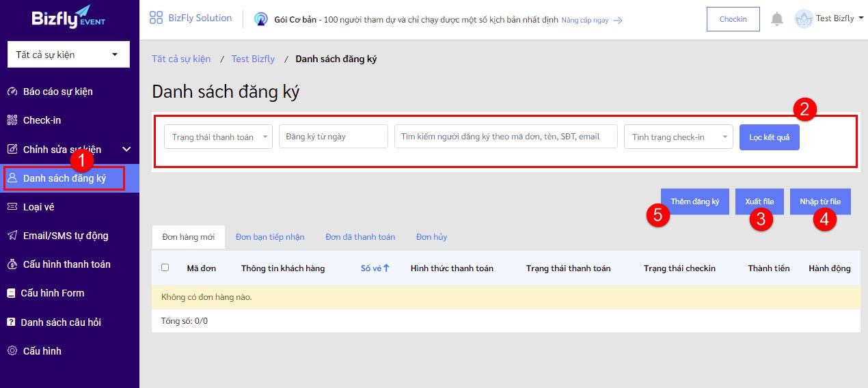Click the Loại vé ticket icon
868x388 pixels.
[12, 206]
